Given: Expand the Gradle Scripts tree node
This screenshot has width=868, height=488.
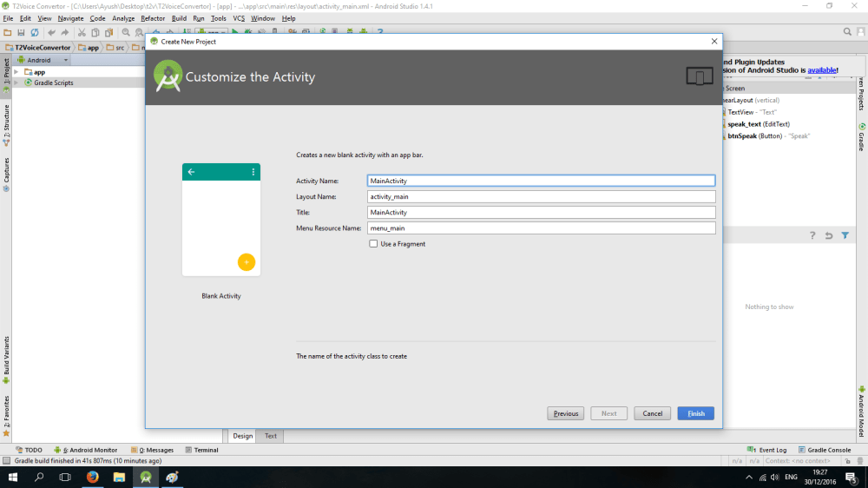Looking at the screenshot, I should (16, 82).
